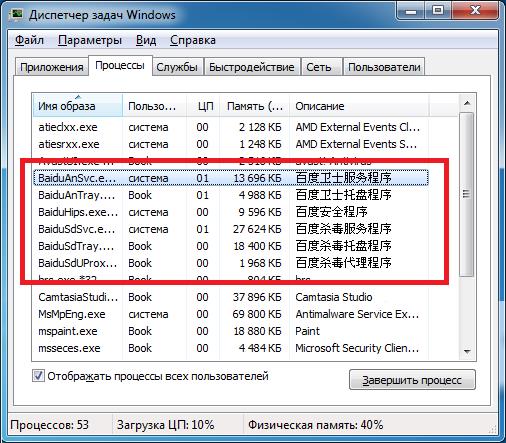Sort by Описание column header
The width and height of the screenshot is (506, 443).
pyautogui.click(x=359, y=106)
